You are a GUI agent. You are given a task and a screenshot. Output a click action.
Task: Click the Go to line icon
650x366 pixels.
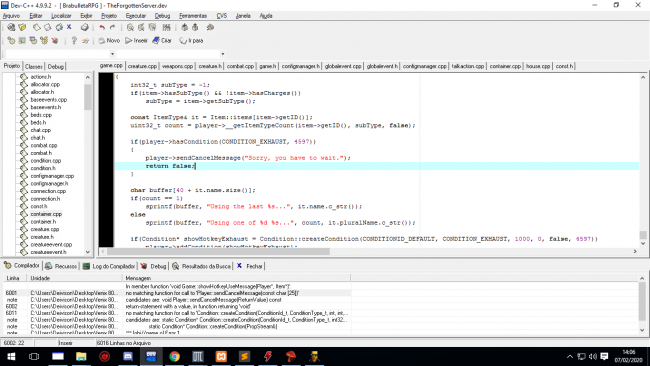(166, 27)
